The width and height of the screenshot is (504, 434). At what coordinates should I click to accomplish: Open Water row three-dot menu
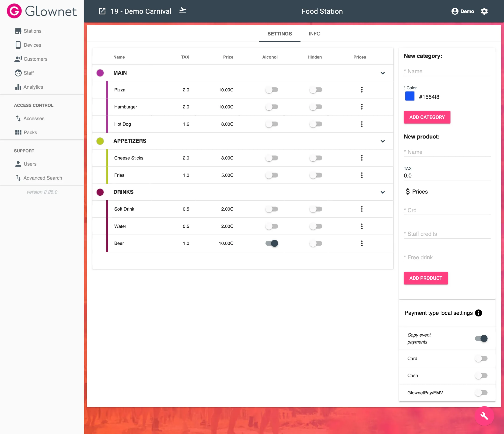pyautogui.click(x=362, y=226)
